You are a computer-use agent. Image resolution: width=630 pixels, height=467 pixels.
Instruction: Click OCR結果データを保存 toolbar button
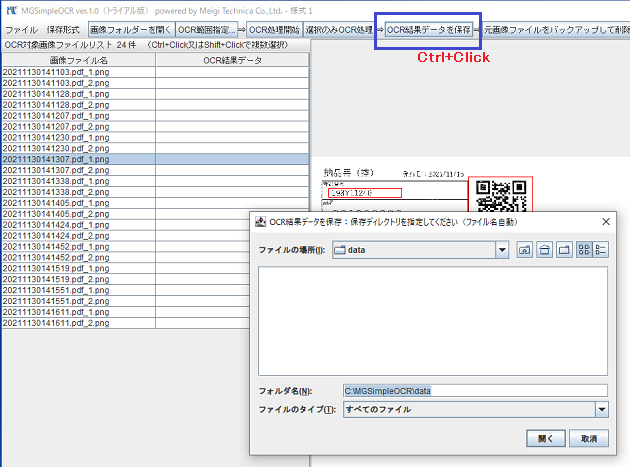pyautogui.click(x=428, y=30)
